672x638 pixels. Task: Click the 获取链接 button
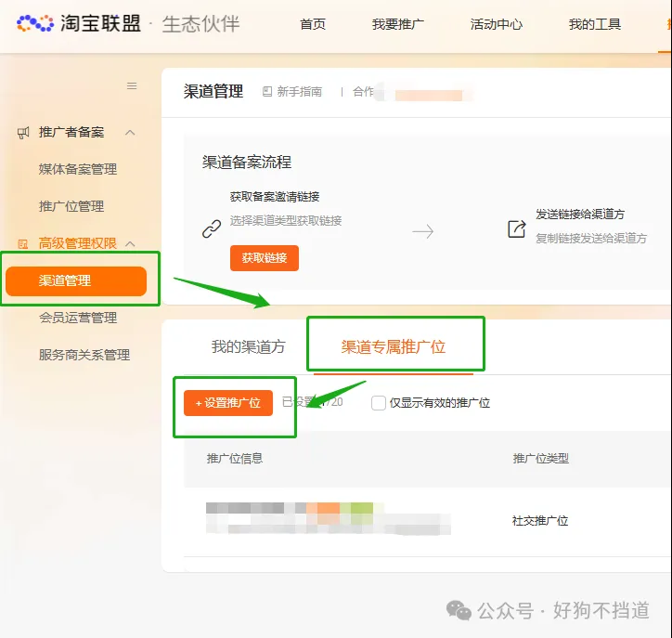(x=265, y=257)
